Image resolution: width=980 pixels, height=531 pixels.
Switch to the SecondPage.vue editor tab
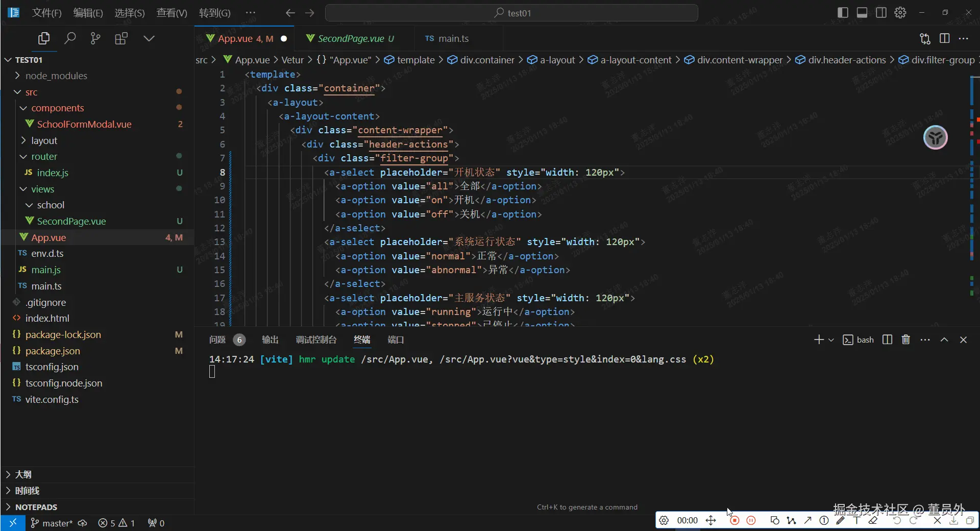pyautogui.click(x=351, y=38)
